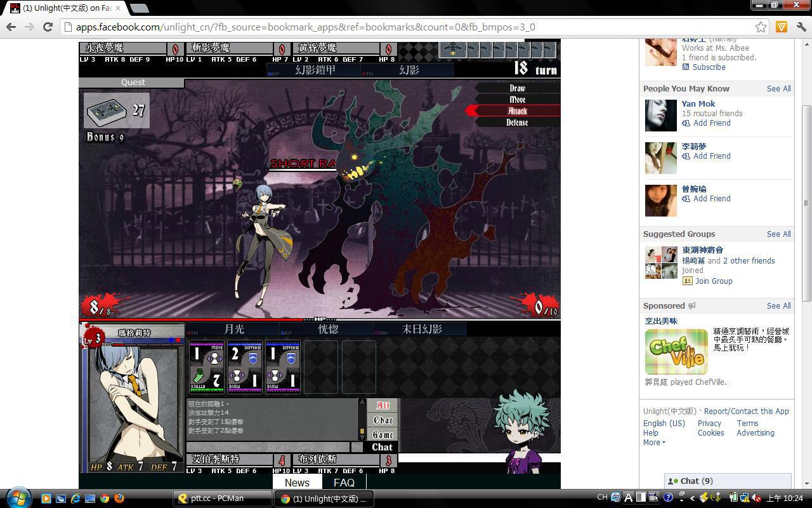Join the 東湖神將會 group
The image size is (812, 508).
click(713, 281)
